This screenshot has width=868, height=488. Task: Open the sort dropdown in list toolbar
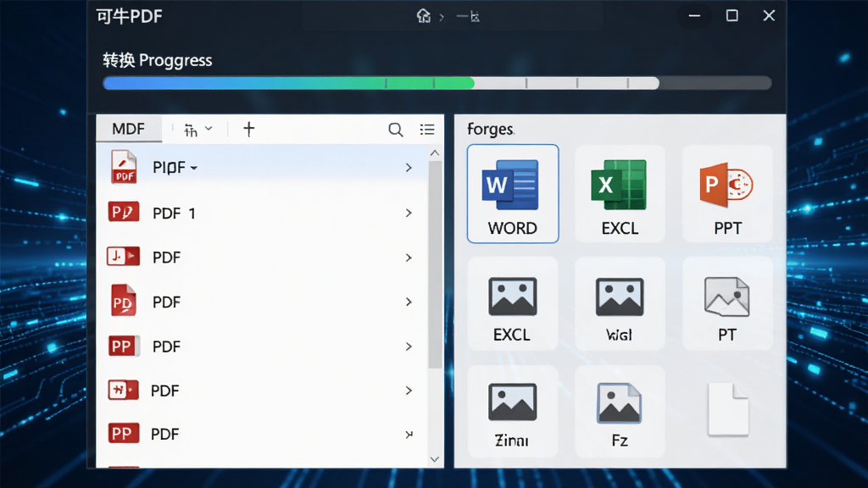[x=198, y=130]
